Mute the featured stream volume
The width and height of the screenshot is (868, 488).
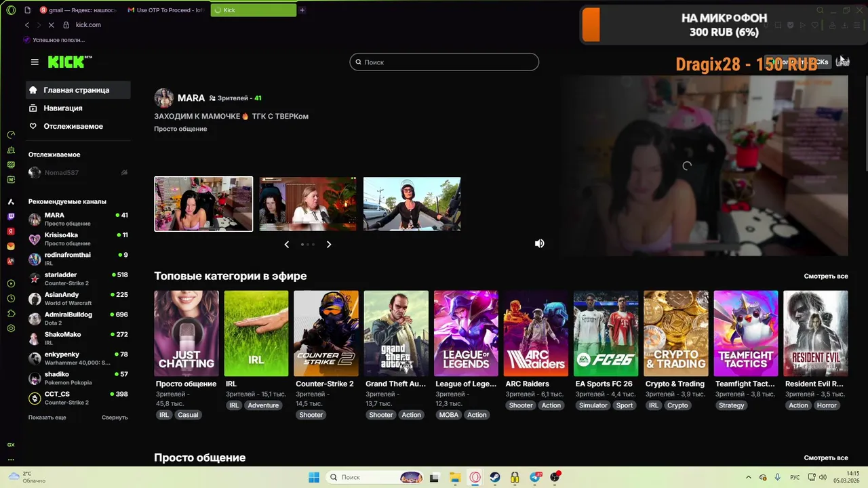pyautogui.click(x=539, y=243)
